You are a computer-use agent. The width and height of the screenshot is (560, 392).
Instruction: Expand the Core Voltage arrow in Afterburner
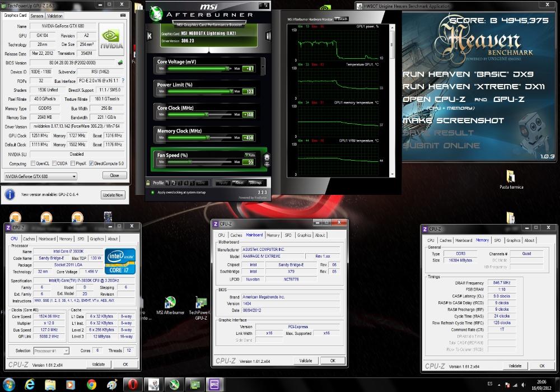tap(263, 66)
